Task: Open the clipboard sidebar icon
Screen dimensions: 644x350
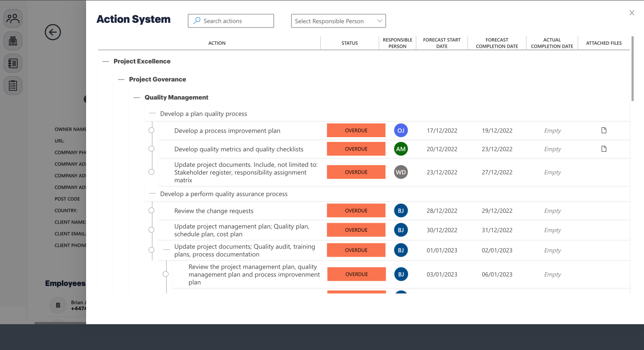Action: click(x=13, y=86)
